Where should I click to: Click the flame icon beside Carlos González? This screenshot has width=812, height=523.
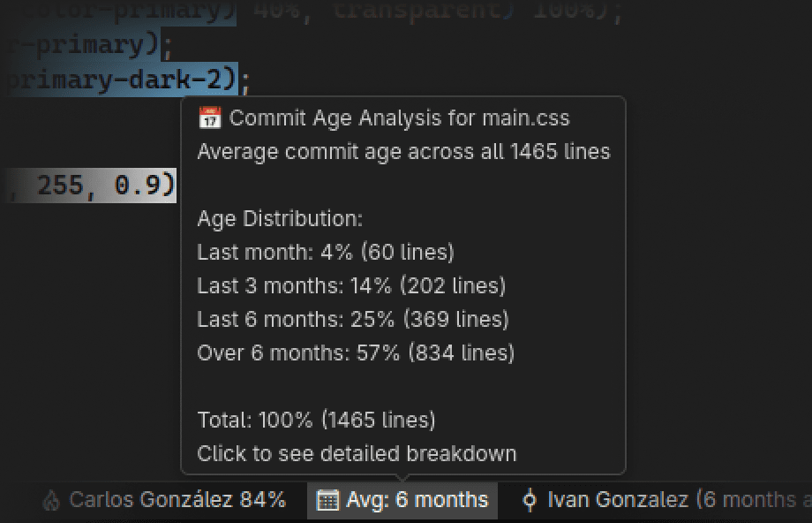51,501
